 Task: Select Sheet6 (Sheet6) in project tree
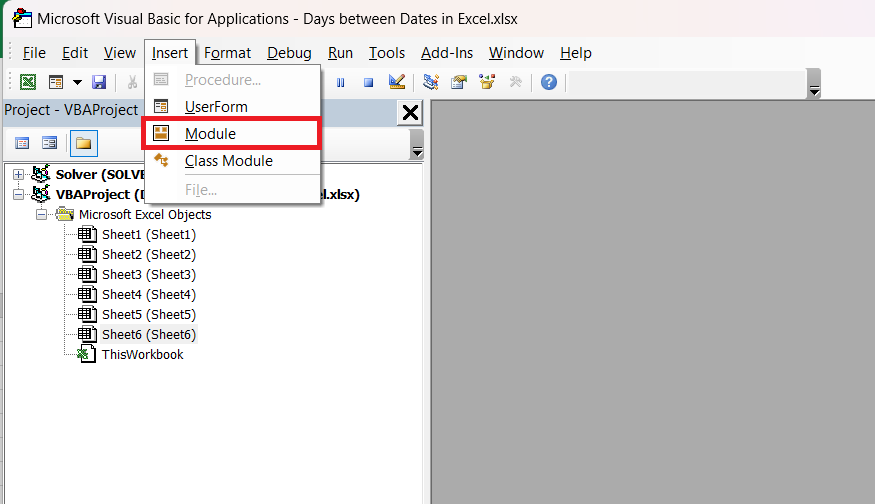click(x=149, y=335)
